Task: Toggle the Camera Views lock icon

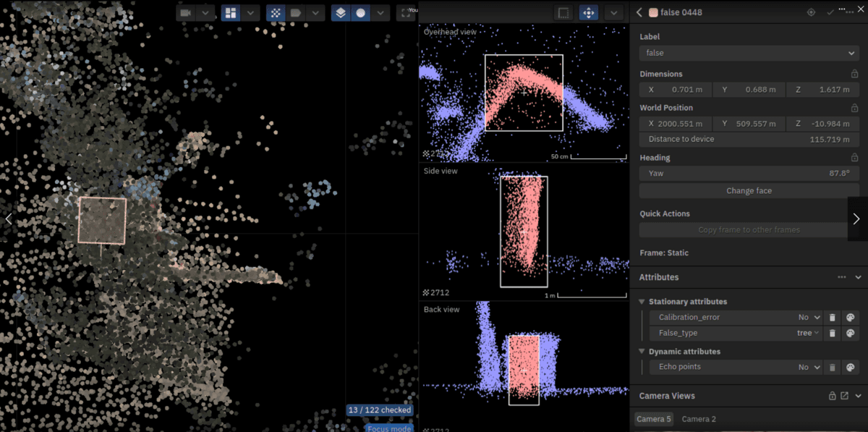Action: click(832, 396)
